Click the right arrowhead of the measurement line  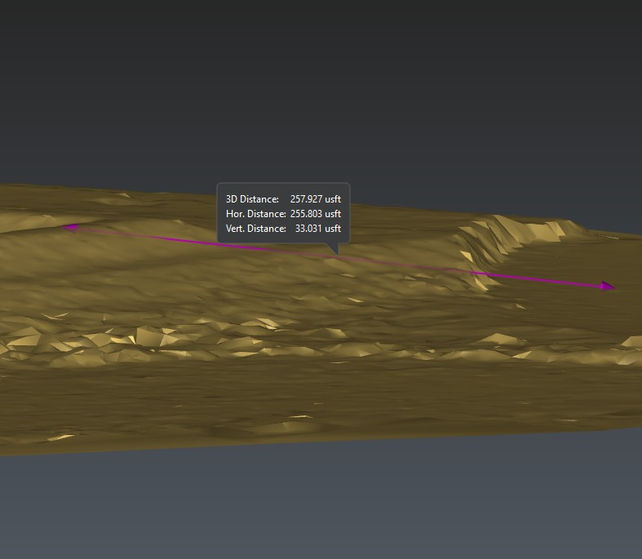point(608,286)
